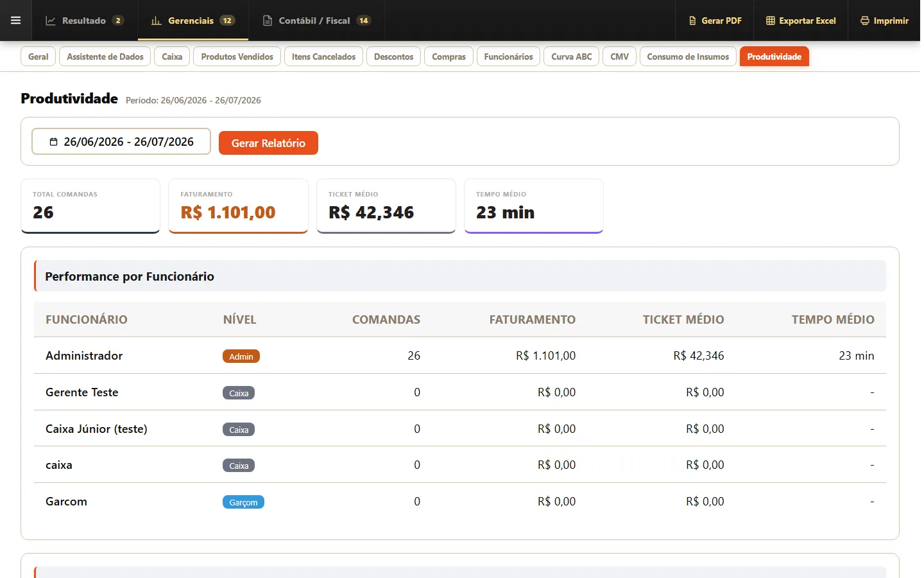Click the TEMPO MÉDIO column header

[x=833, y=320]
